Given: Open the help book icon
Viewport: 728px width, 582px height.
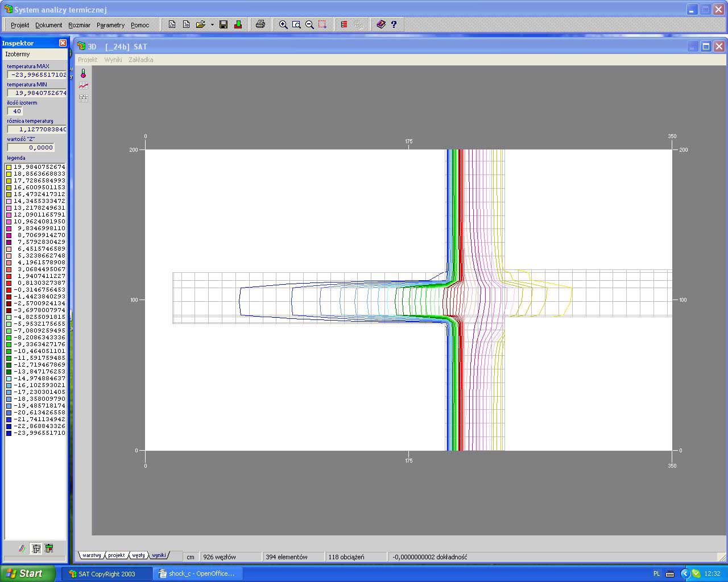Looking at the screenshot, I should coord(381,24).
